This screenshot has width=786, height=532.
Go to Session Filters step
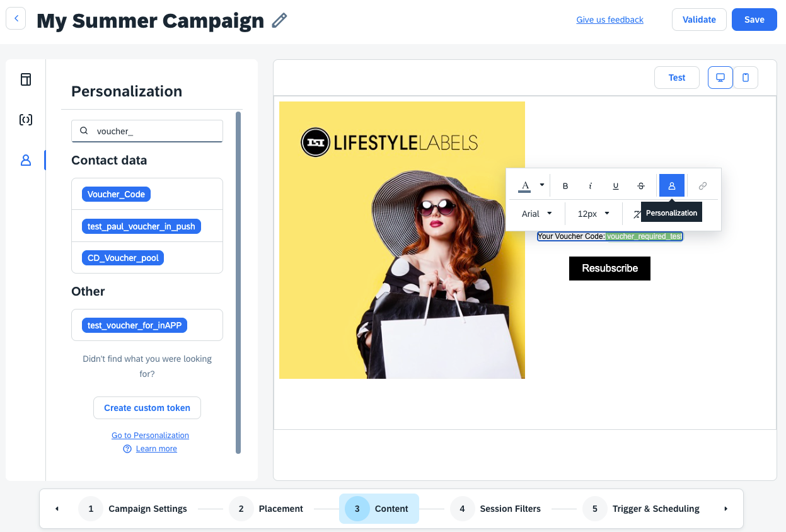pyautogui.click(x=495, y=509)
